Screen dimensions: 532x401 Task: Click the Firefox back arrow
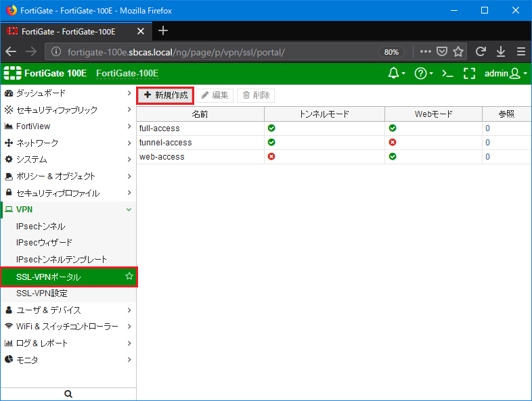point(11,51)
